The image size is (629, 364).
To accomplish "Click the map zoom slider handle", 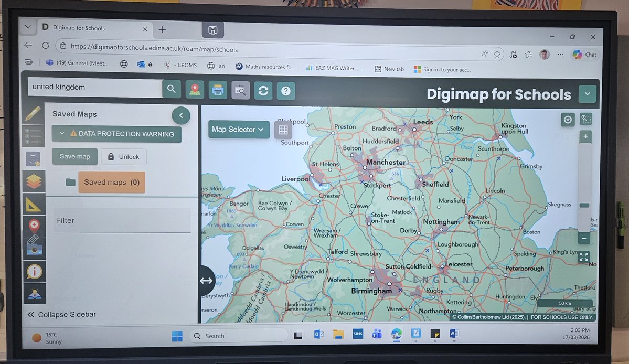I will tap(584, 205).
